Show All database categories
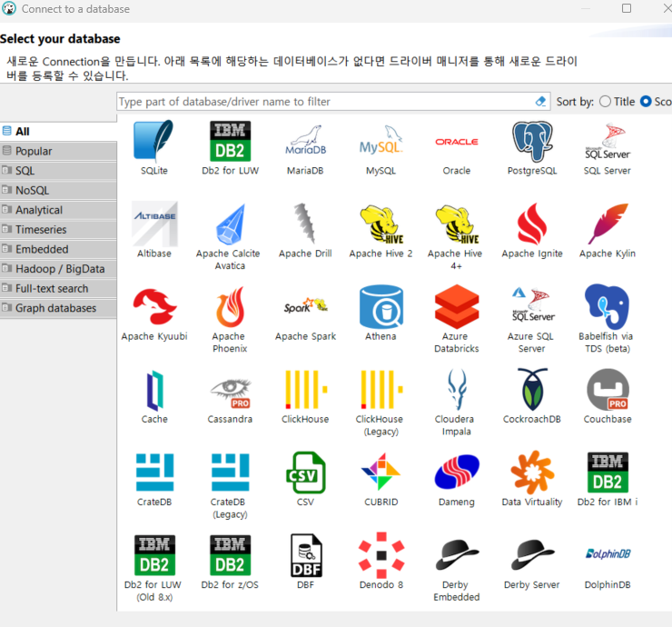 pyautogui.click(x=58, y=131)
